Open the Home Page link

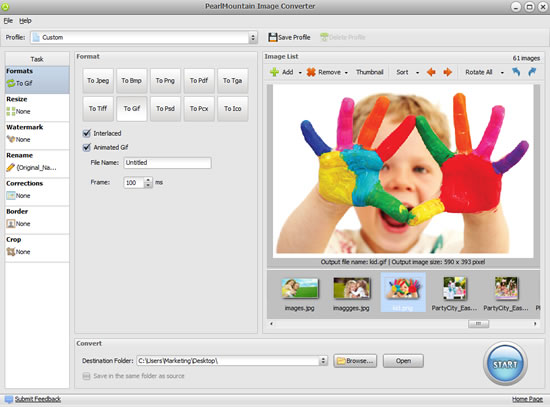coord(527,399)
